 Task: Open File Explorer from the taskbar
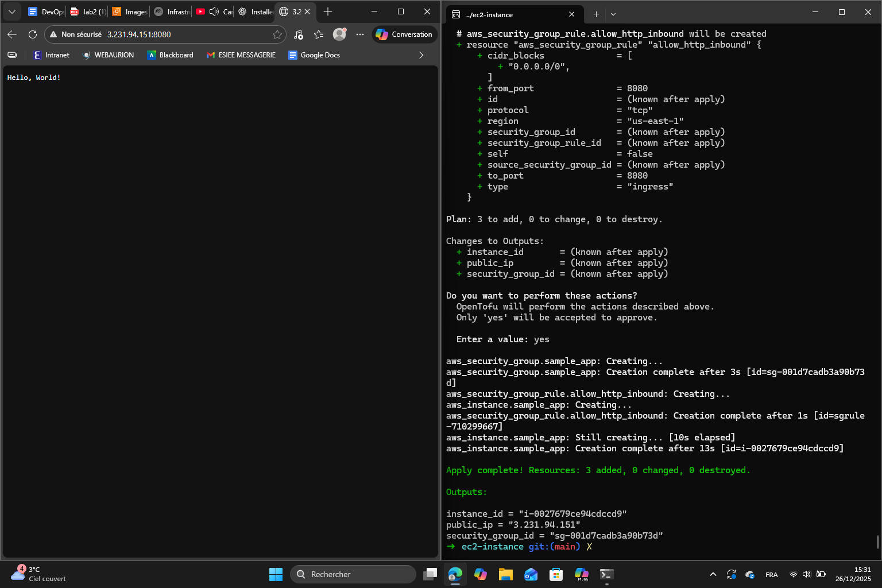[x=505, y=574]
